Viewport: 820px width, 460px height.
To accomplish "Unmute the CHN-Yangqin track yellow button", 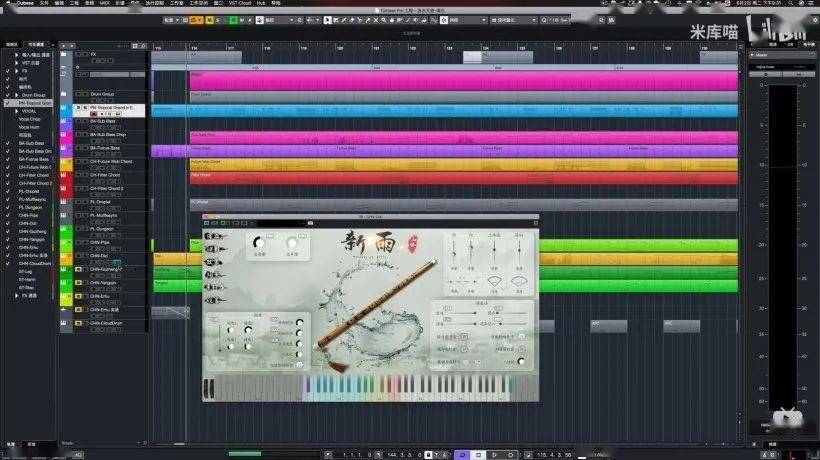I will [78, 283].
